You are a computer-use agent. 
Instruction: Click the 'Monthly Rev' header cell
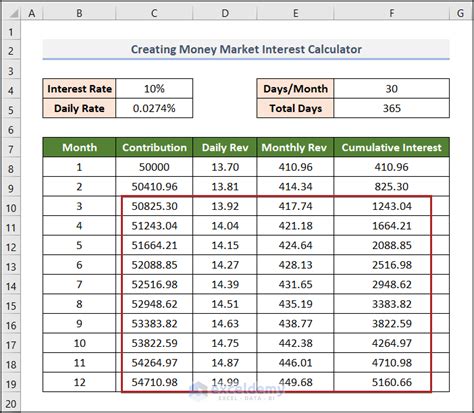click(295, 147)
